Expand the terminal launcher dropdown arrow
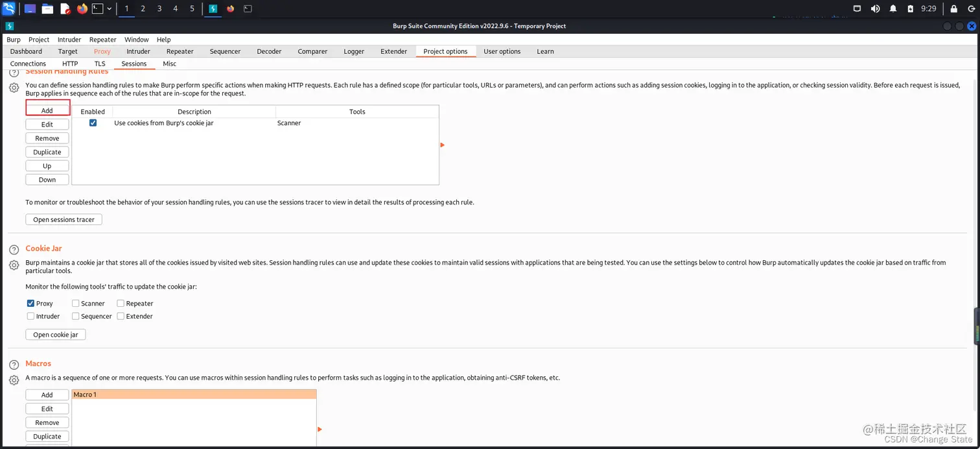 tap(109, 8)
